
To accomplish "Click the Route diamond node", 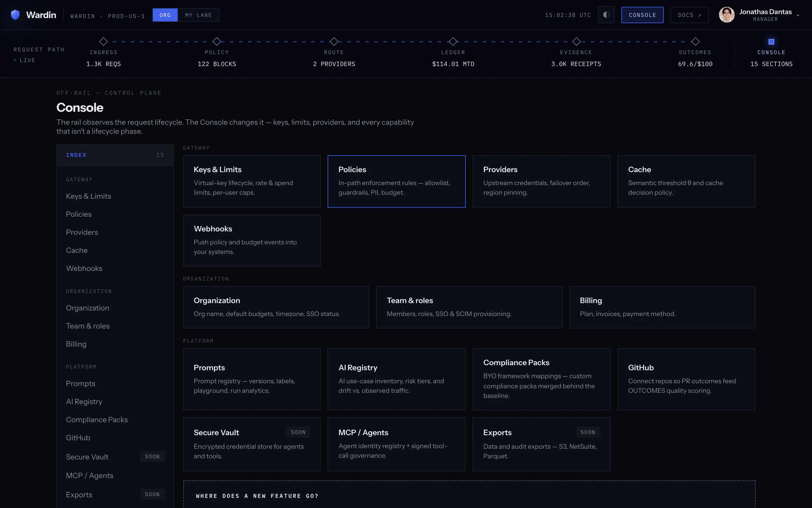I will pyautogui.click(x=334, y=41).
